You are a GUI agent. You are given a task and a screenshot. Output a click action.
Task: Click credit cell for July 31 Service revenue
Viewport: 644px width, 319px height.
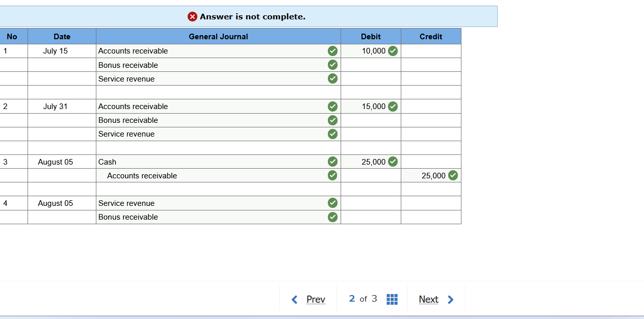pyautogui.click(x=431, y=134)
